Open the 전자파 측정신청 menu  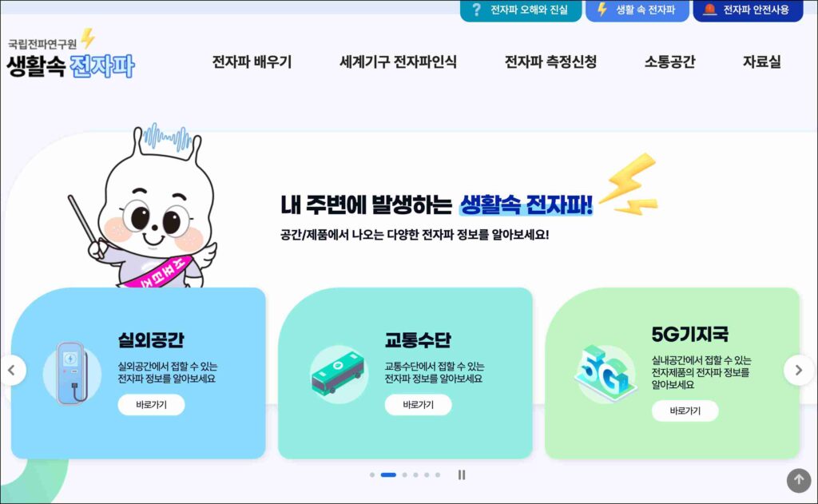550,62
